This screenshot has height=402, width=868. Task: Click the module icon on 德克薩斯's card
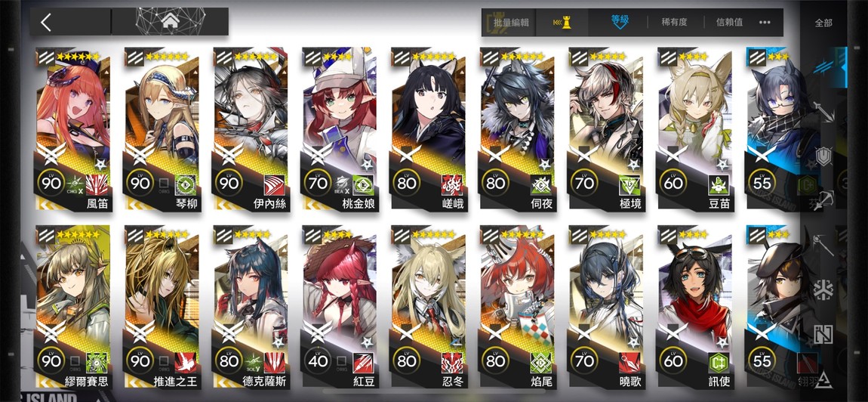(251, 362)
